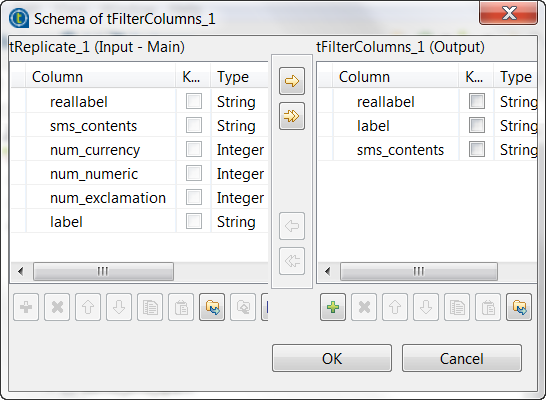Click the output table Type header
The width and height of the screenshot is (546, 400).
tap(515, 77)
